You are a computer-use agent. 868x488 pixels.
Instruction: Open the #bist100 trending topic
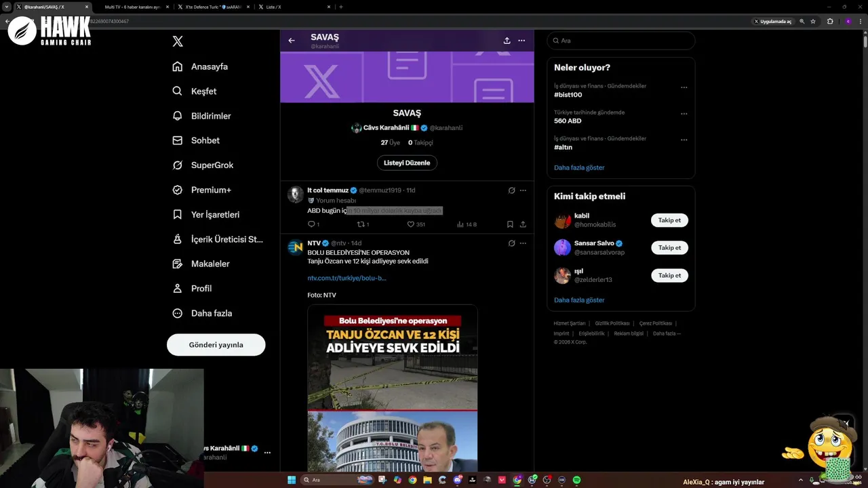pyautogui.click(x=568, y=95)
